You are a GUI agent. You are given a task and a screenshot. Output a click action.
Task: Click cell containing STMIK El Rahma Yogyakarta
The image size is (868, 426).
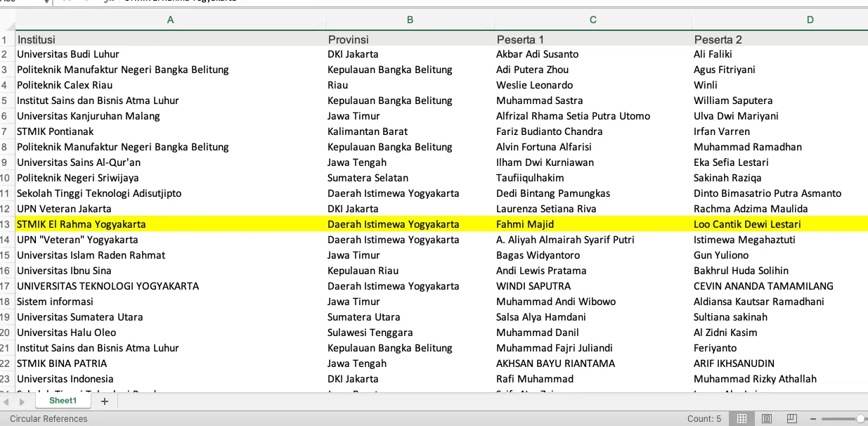pos(82,224)
